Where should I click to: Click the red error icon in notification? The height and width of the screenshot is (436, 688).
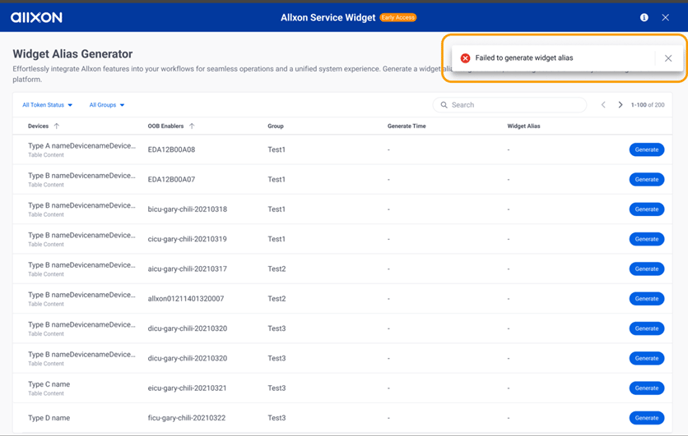pos(466,58)
